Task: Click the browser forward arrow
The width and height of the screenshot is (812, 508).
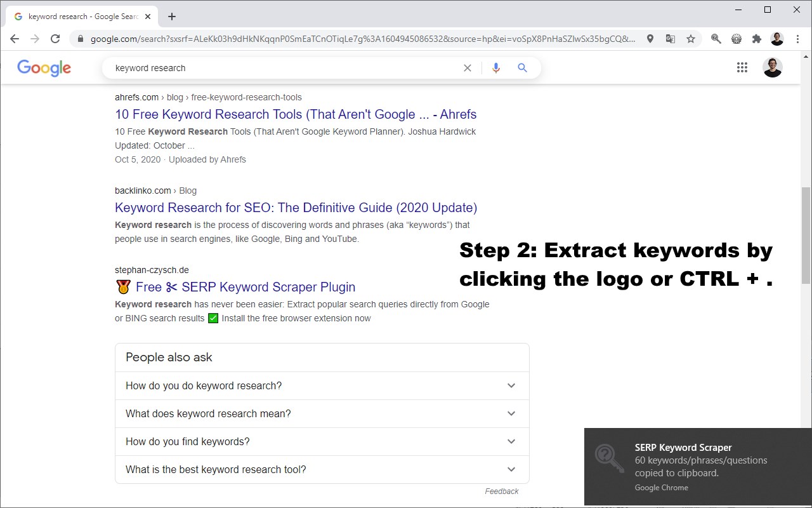Action: tap(35, 39)
